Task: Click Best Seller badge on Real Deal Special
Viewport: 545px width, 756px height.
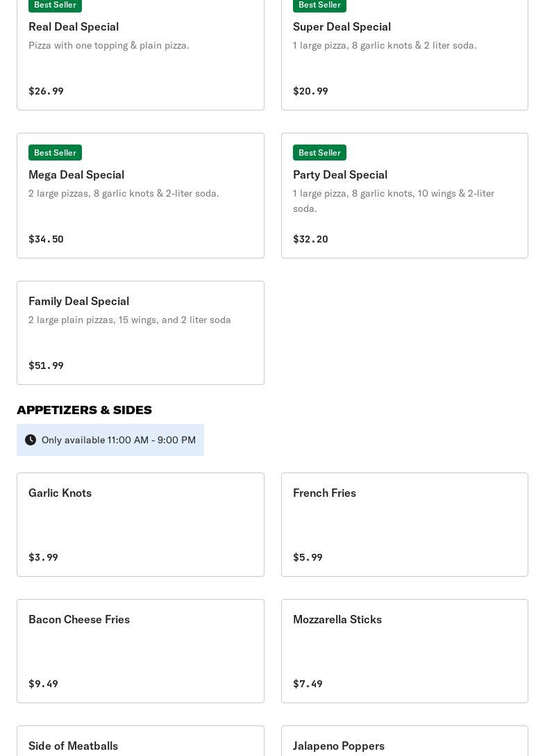Action: coord(55,6)
